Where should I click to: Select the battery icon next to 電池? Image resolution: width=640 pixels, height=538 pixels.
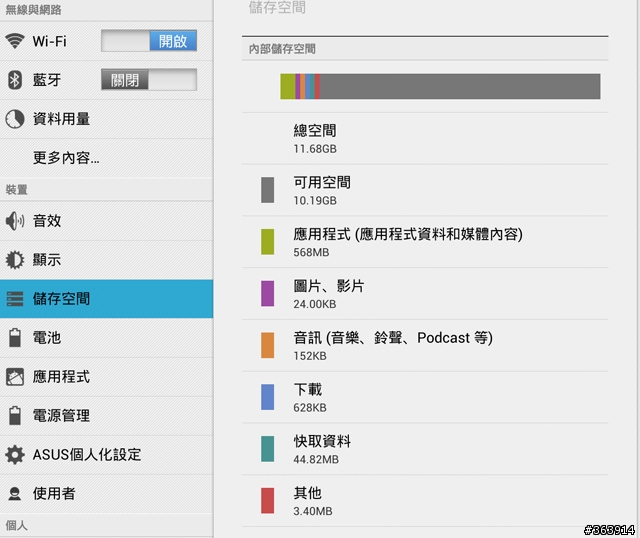pos(15,338)
